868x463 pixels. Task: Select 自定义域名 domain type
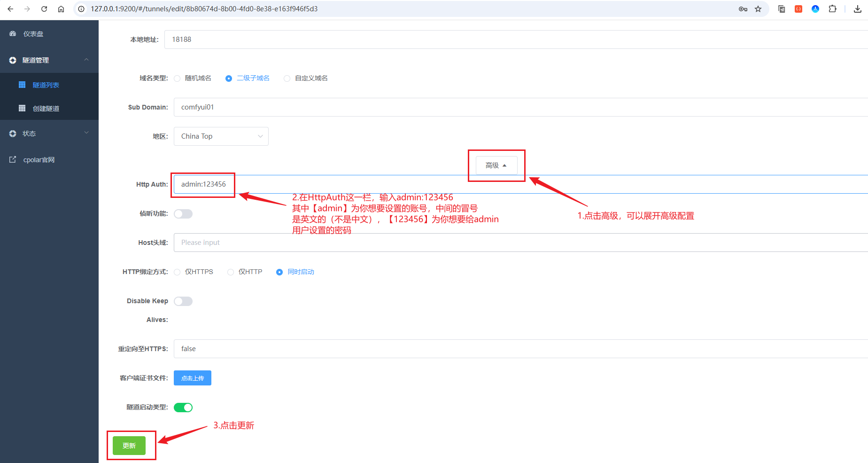(x=287, y=78)
